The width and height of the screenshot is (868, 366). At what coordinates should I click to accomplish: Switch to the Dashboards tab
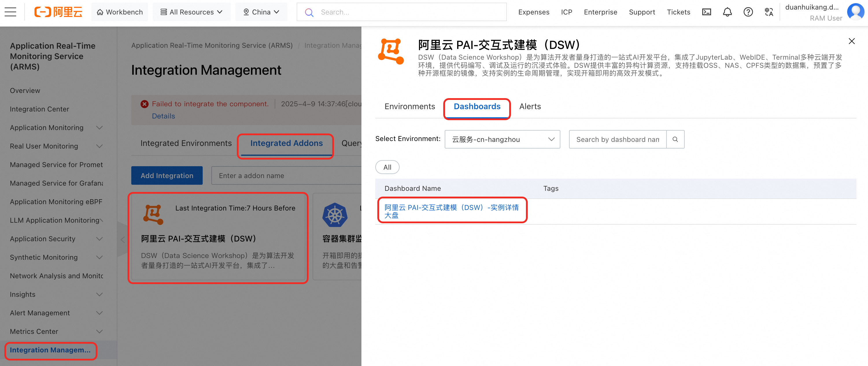tap(477, 106)
